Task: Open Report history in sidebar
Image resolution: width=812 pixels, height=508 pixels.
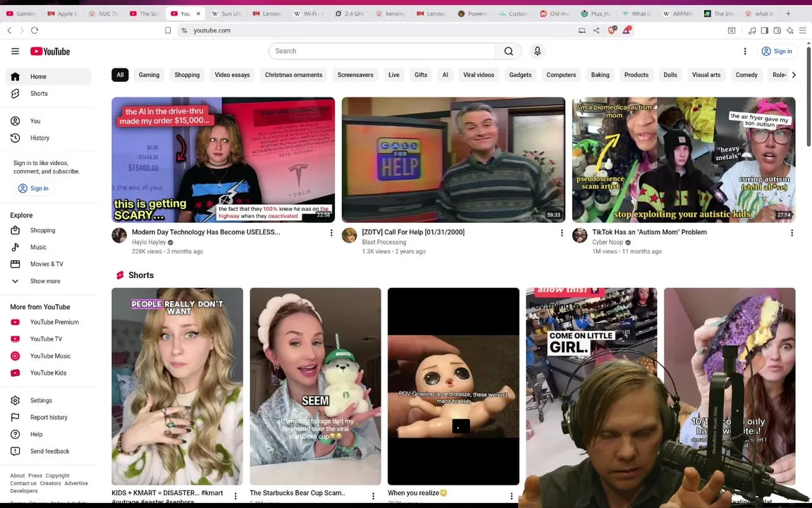Action: click(x=48, y=418)
